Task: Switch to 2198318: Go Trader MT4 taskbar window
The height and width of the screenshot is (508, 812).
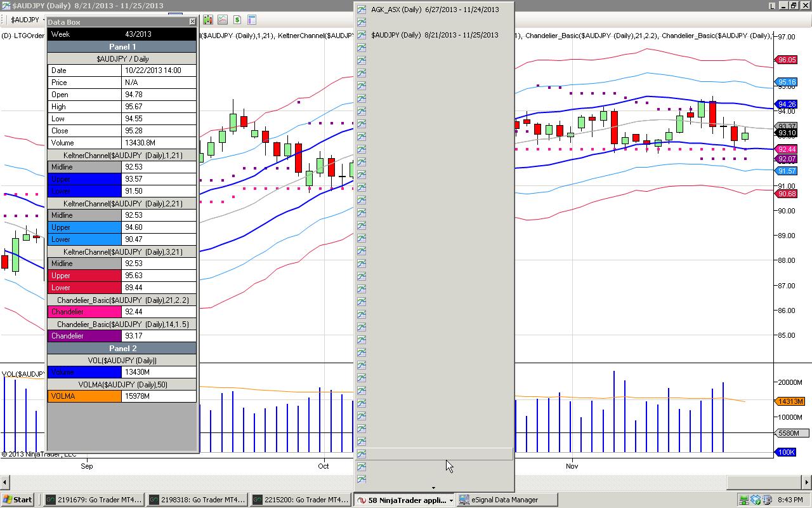Action: pyautogui.click(x=197, y=500)
